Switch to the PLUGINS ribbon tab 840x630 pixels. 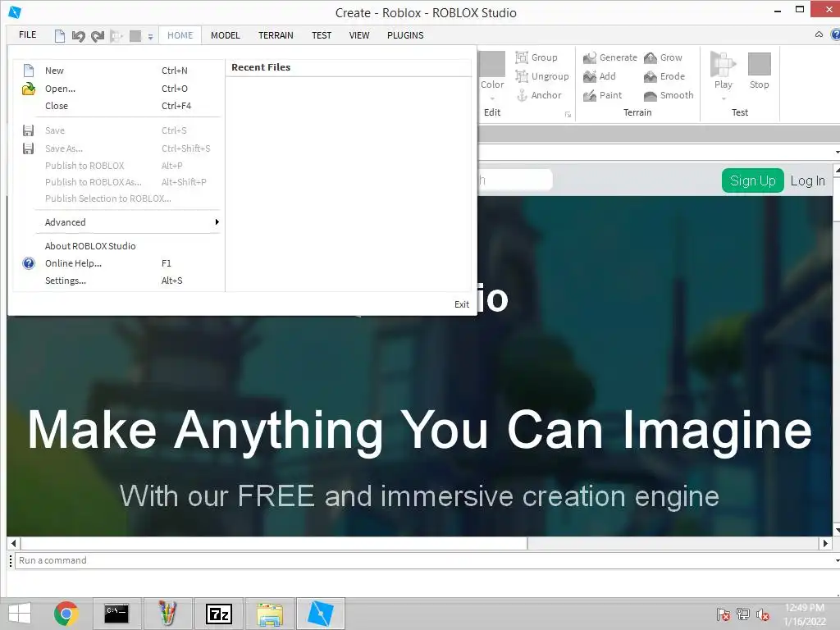point(405,35)
